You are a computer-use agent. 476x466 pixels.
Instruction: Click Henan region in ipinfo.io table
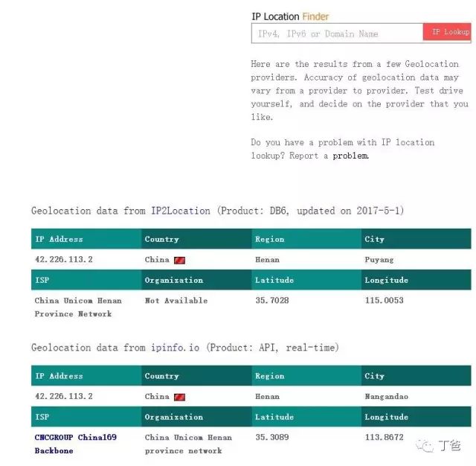(x=267, y=397)
